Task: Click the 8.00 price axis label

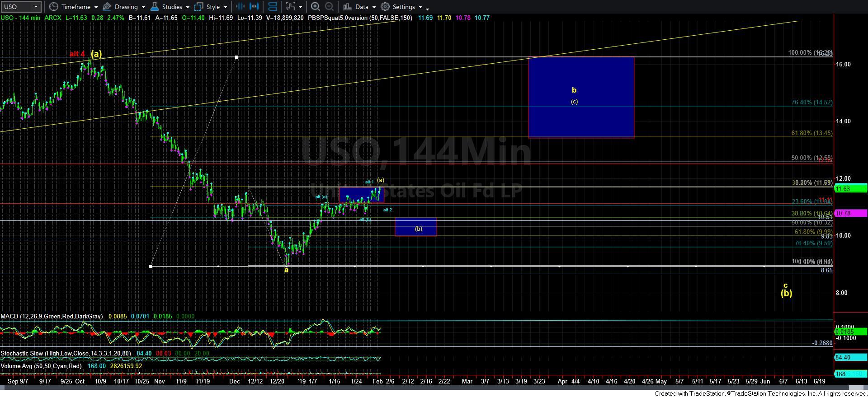Action: coord(841,293)
